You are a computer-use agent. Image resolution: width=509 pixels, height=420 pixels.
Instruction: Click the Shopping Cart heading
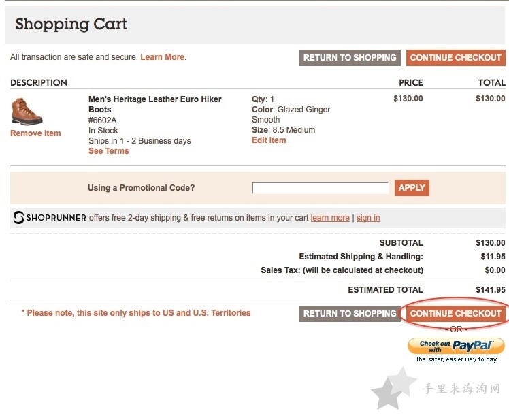[x=71, y=25]
